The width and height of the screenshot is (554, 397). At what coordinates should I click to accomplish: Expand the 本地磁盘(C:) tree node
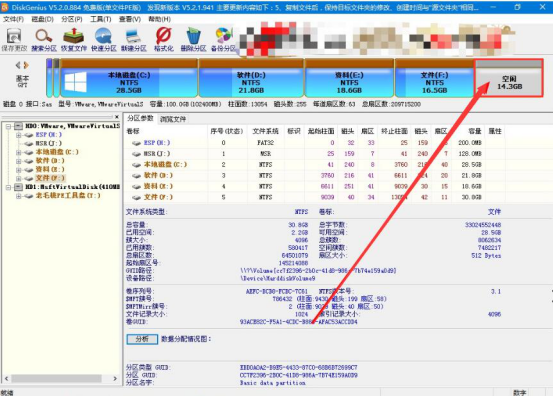pyautogui.click(x=18, y=152)
